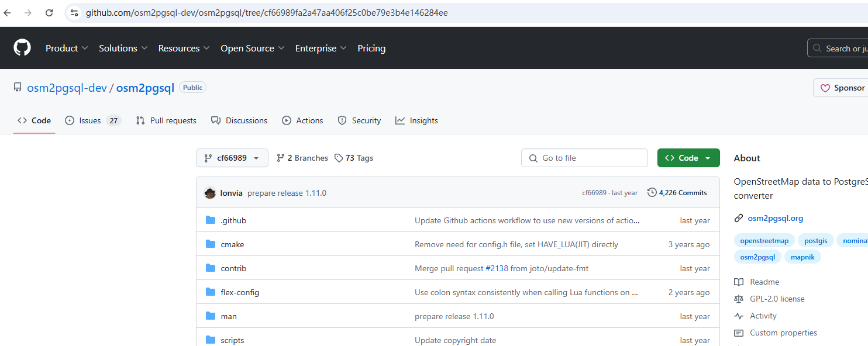Open the Solutions dropdown menu
The width and height of the screenshot is (868, 346).
pyautogui.click(x=123, y=49)
